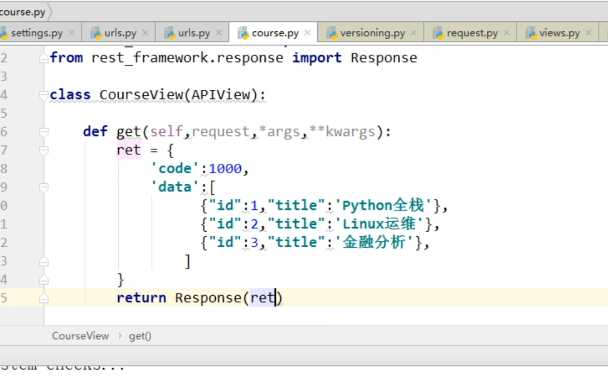This screenshot has width=608, height=382.
Task: Click the rest_framework.response module name
Action: coord(187,58)
